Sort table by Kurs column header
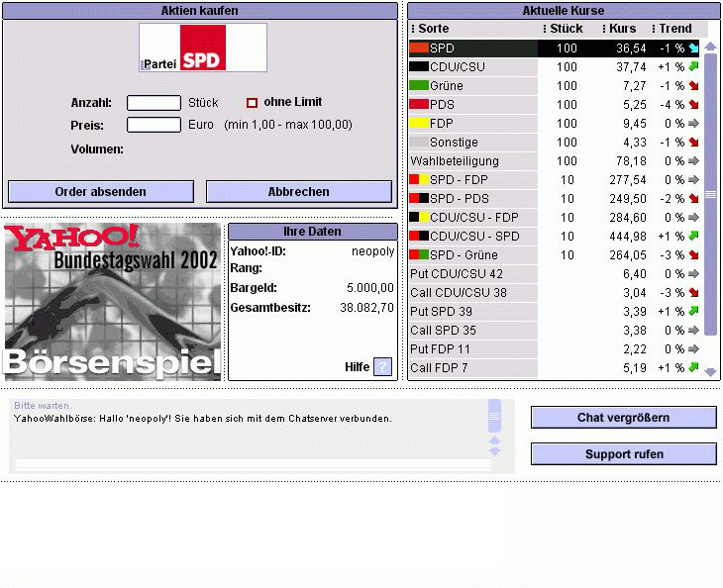Screen dimensions: 723x588 coord(619,28)
